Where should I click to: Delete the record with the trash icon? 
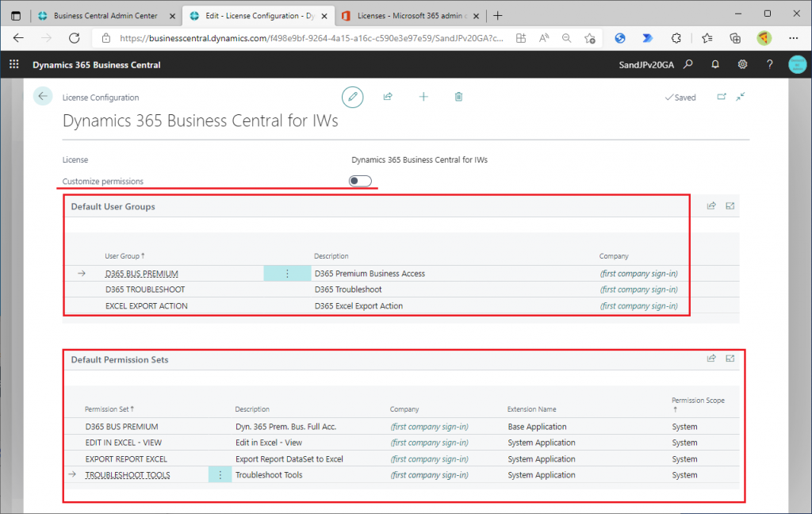tap(459, 97)
